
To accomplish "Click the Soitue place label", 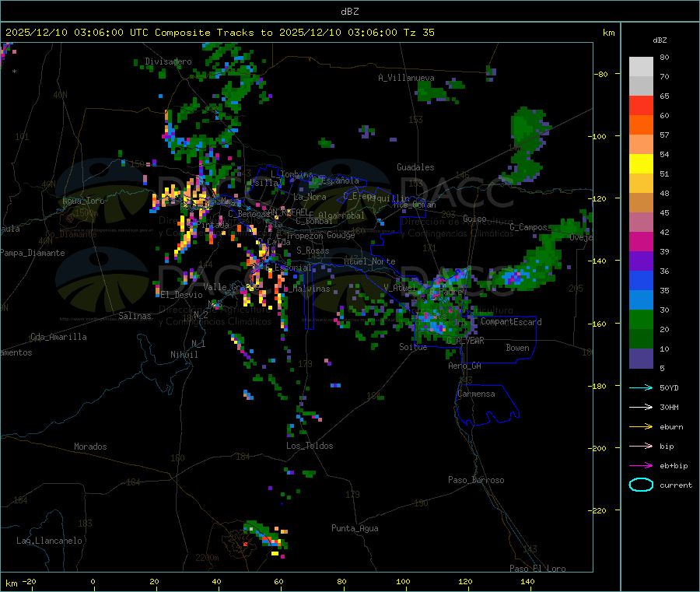I will coord(413,347).
